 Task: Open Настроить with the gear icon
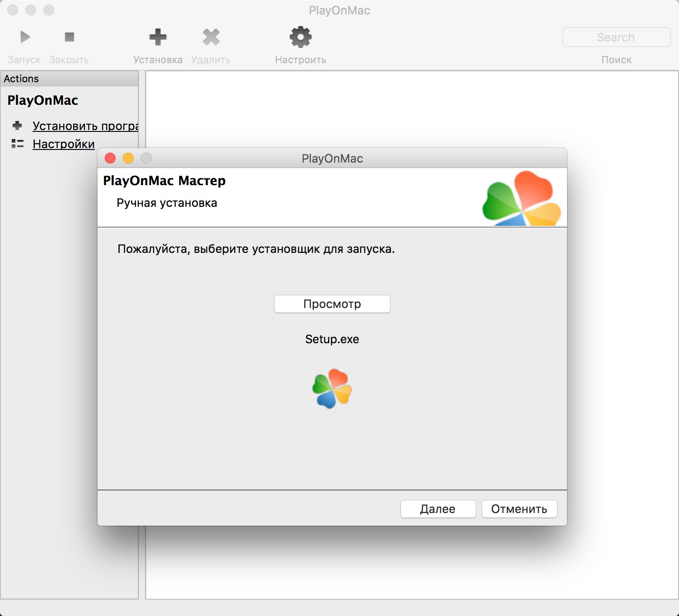point(300,37)
